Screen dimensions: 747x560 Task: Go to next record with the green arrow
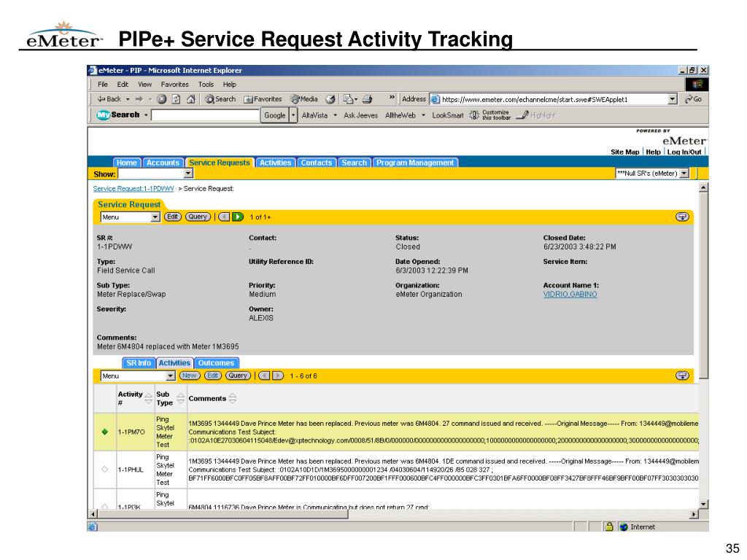238,217
